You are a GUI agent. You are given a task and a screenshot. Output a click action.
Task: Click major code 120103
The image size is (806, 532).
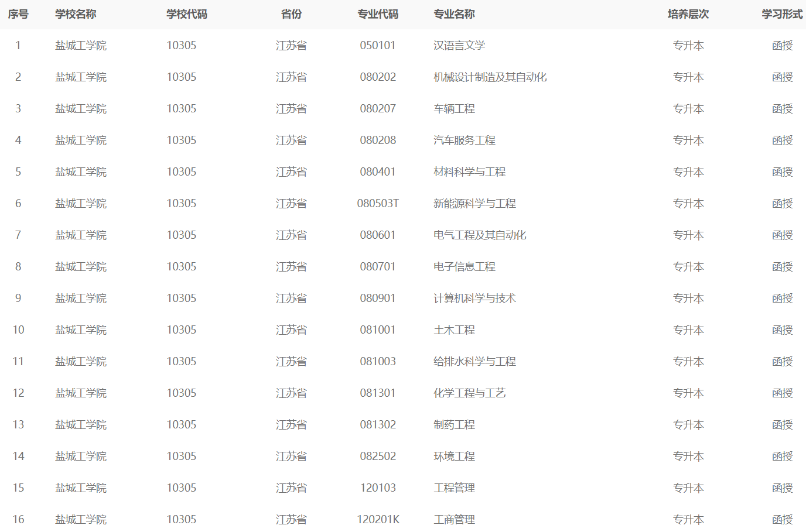378,488
